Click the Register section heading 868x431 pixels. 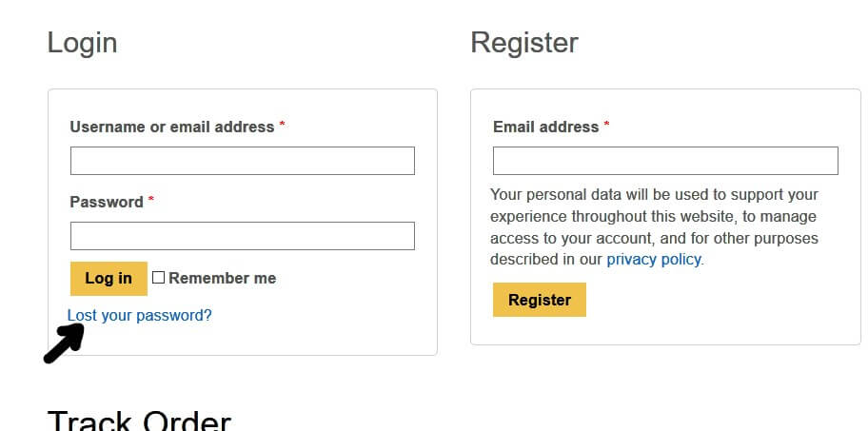[x=524, y=43]
